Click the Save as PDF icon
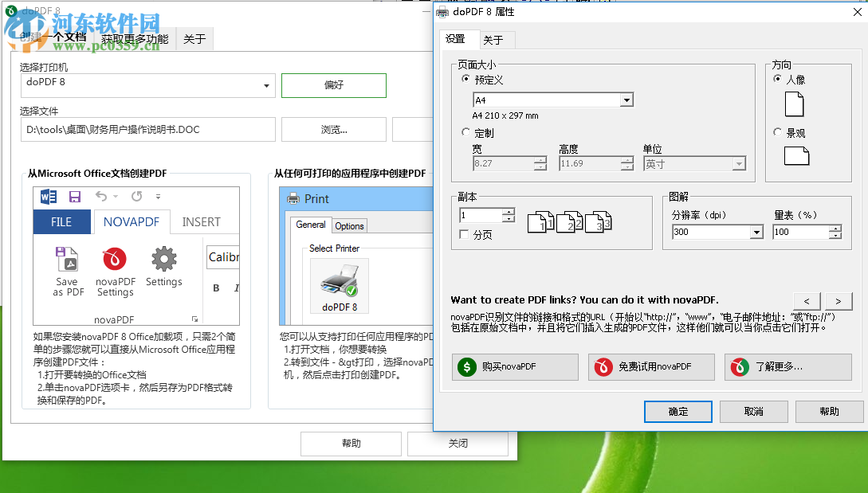Image resolution: width=868 pixels, height=493 pixels. (x=68, y=260)
